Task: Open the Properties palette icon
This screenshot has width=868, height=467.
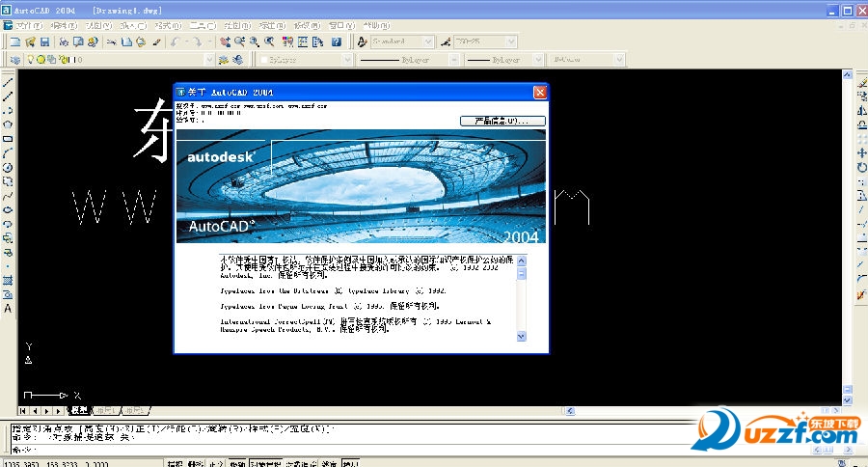Action: click(x=287, y=42)
